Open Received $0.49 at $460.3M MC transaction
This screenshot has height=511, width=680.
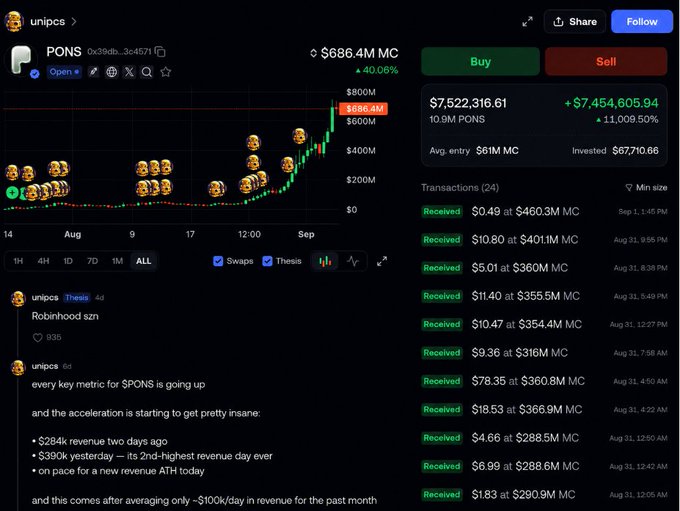pyautogui.click(x=544, y=212)
